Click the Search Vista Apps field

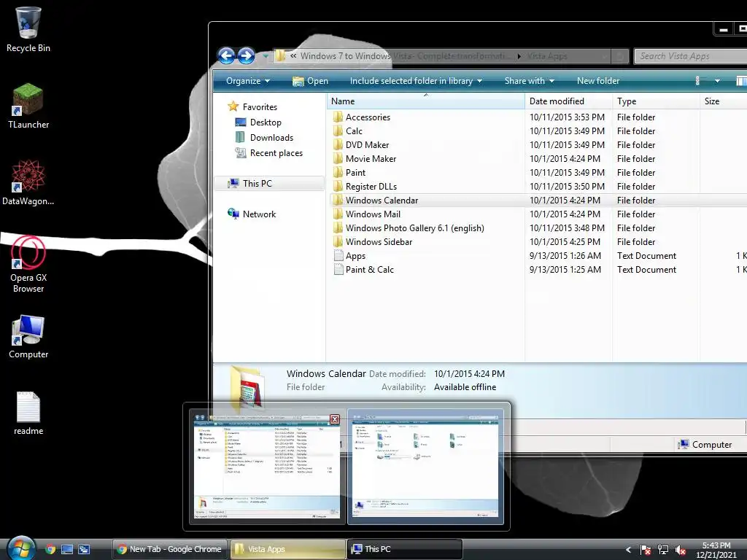pos(691,56)
